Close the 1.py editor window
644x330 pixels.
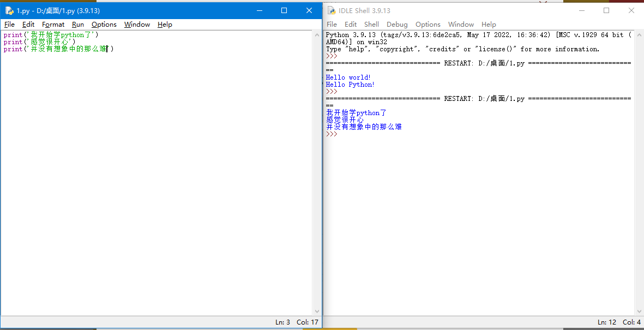pos(309,11)
